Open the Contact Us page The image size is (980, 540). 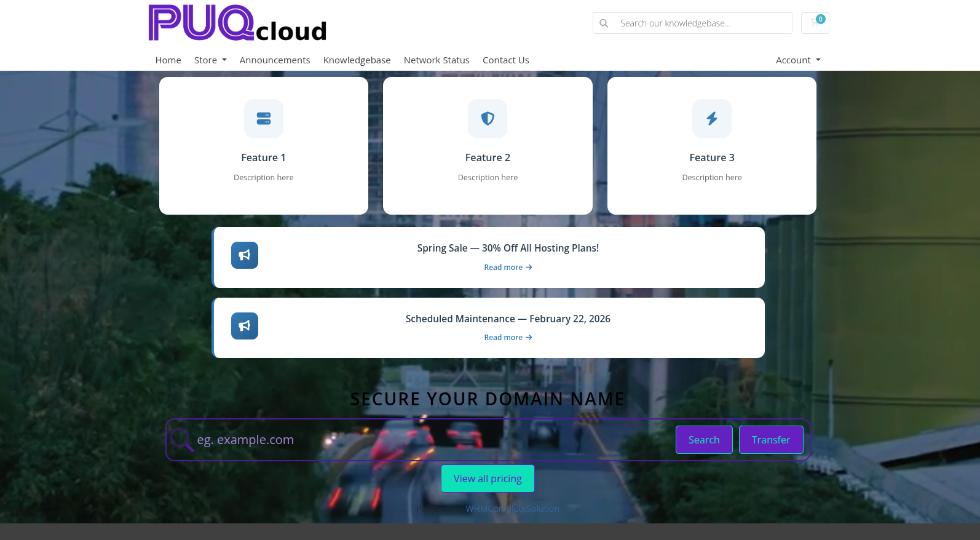coord(506,60)
